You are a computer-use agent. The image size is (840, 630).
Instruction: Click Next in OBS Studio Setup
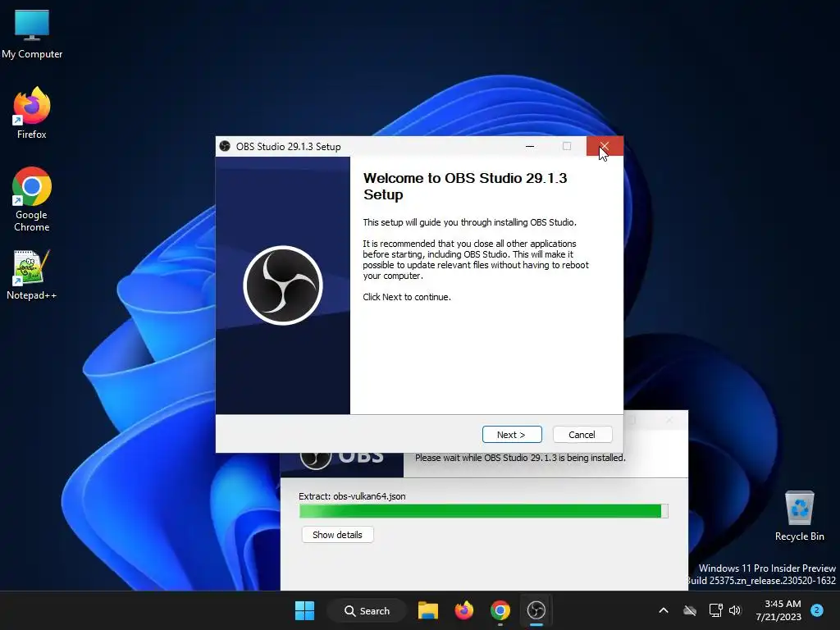(x=512, y=435)
